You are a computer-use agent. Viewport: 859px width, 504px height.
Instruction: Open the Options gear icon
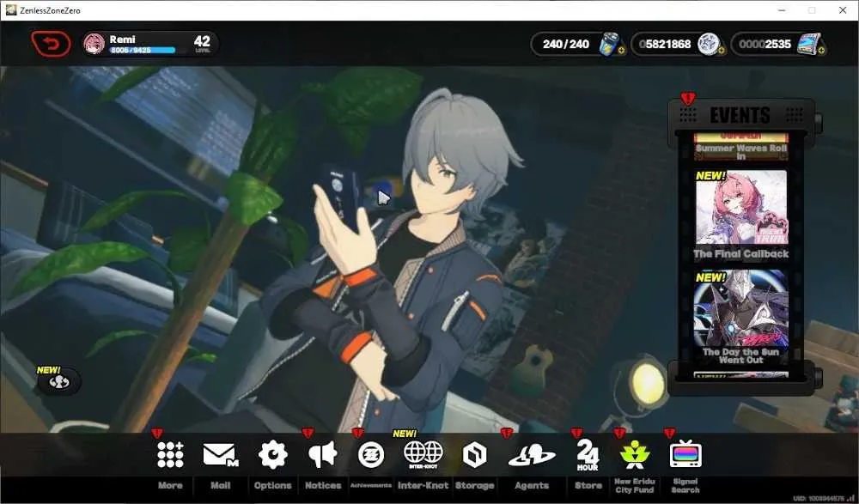(273, 455)
